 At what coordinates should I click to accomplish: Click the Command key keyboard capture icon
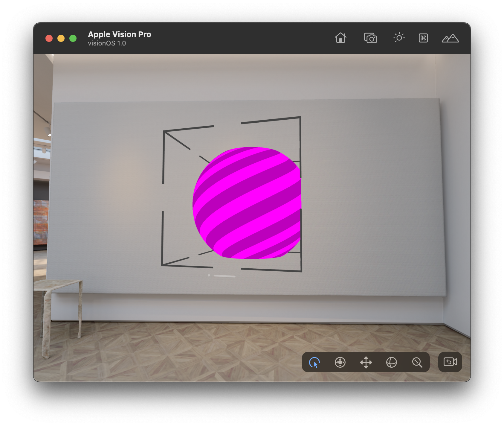423,38
